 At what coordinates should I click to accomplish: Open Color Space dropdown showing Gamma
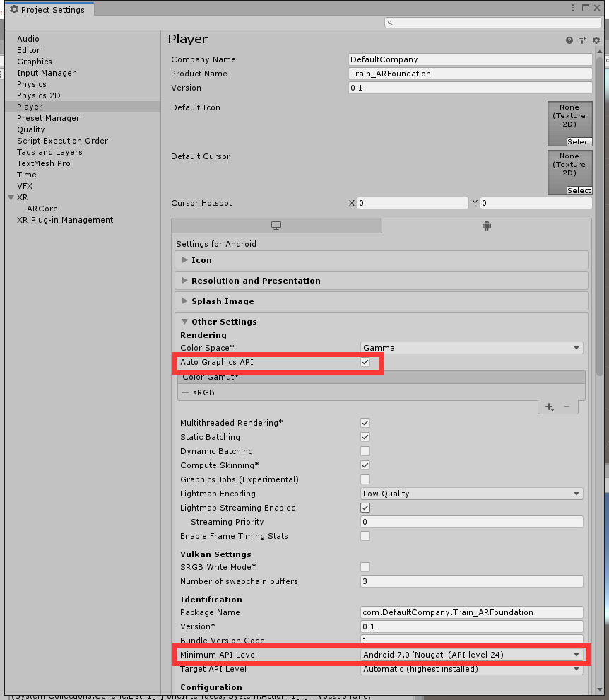pyautogui.click(x=471, y=348)
